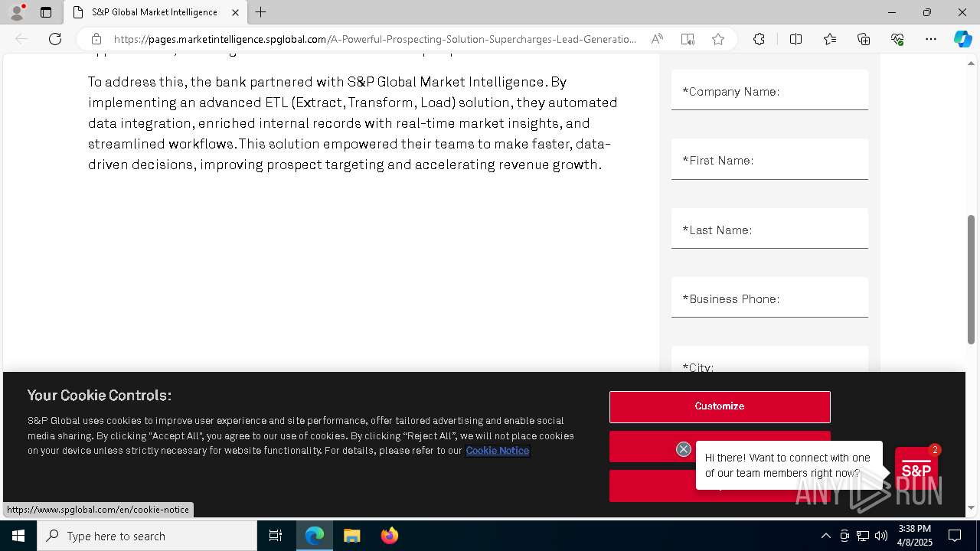Click the First Name field

(x=769, y=159)
